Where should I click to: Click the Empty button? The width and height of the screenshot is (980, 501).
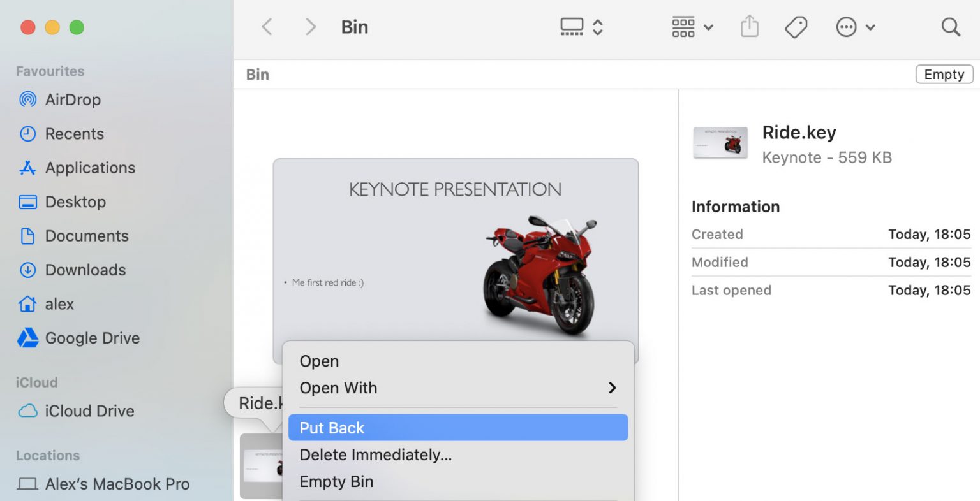[x=944, y=74]
